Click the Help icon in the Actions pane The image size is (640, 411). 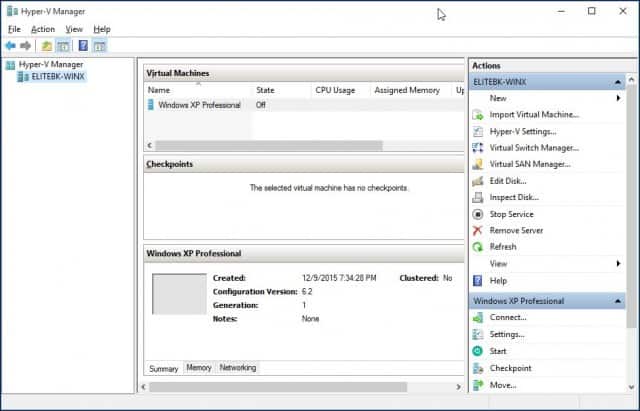(478, 280)
